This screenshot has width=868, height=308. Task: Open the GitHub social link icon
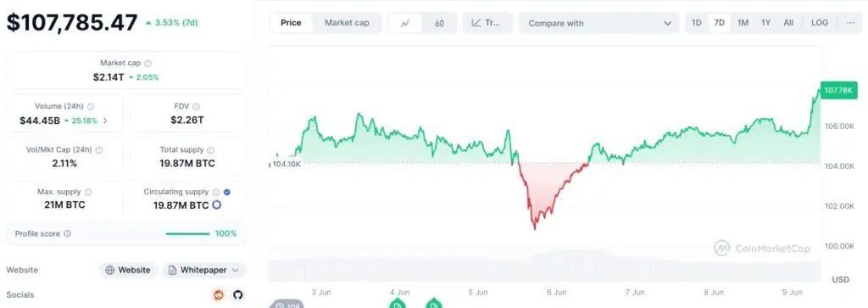point(237,294)
